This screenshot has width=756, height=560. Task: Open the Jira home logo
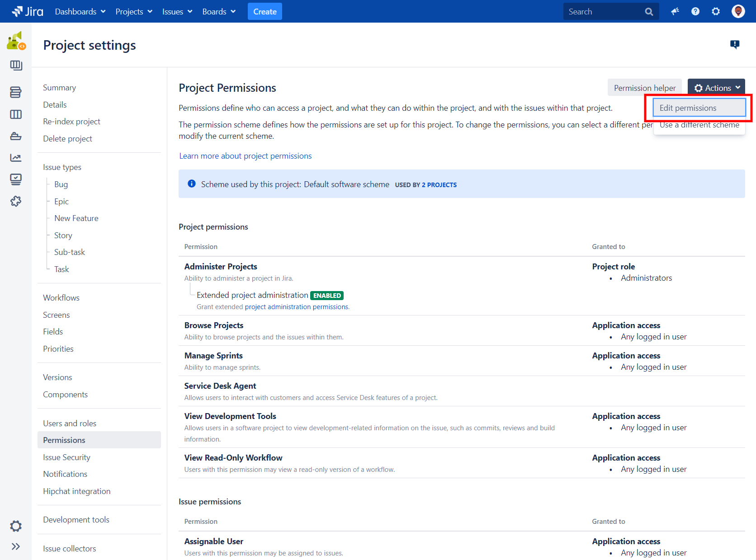[x=27, y=11]
